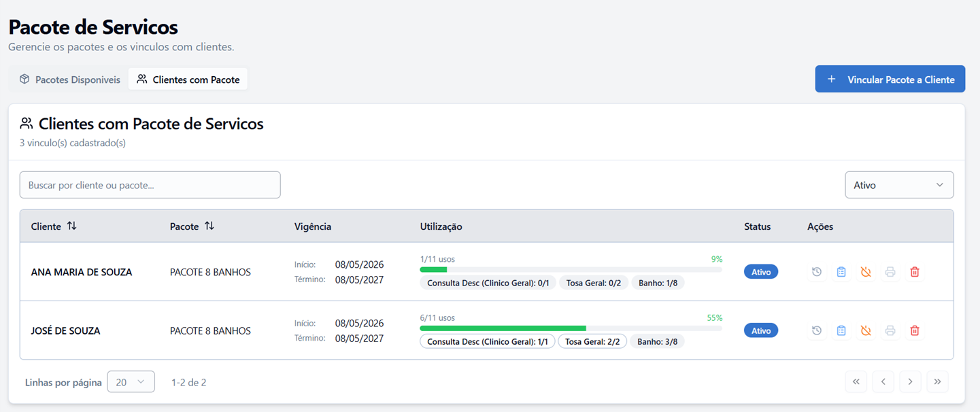Go to the next page of results

[911, 381]
